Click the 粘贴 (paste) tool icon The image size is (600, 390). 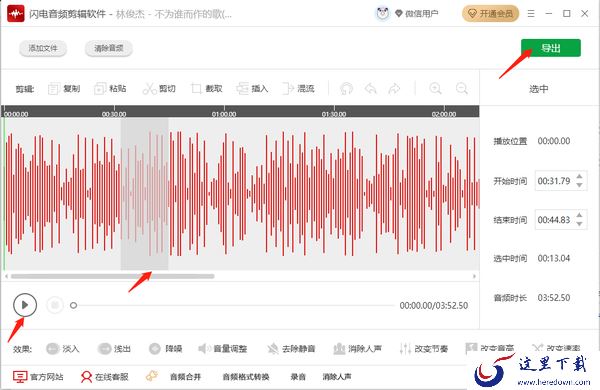(99, 89)
